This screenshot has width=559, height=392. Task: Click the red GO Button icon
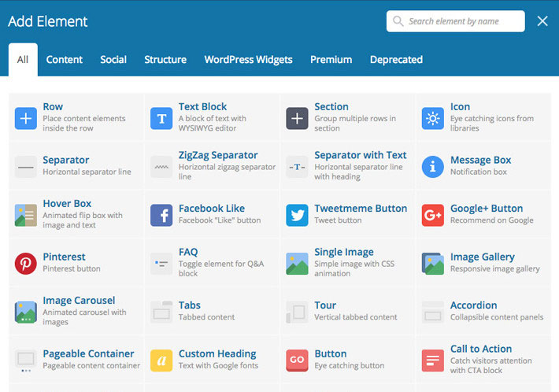pyautogui.click(x=297, y=360)
